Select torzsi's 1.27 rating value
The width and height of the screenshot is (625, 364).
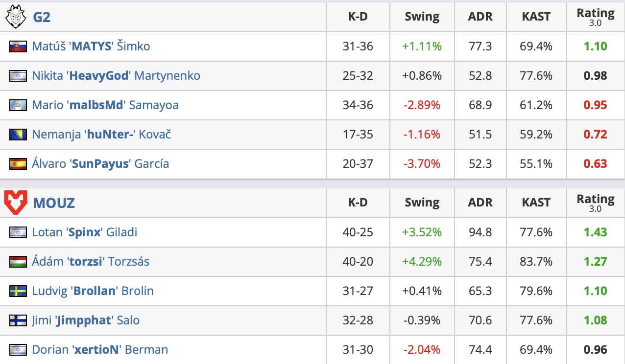pyautogui.click(x=595, y=262)
